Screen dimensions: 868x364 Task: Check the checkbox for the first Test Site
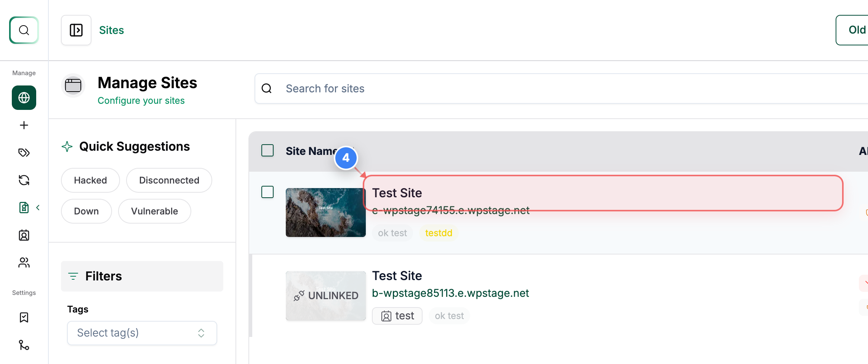pyautogui.click(x=267, y=192)
